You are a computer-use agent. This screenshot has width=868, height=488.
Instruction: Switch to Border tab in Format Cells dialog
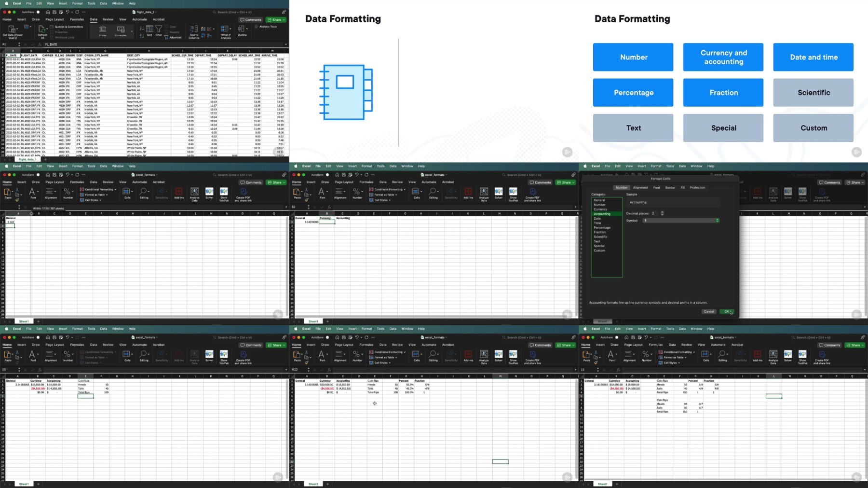(x=670, y=188)
